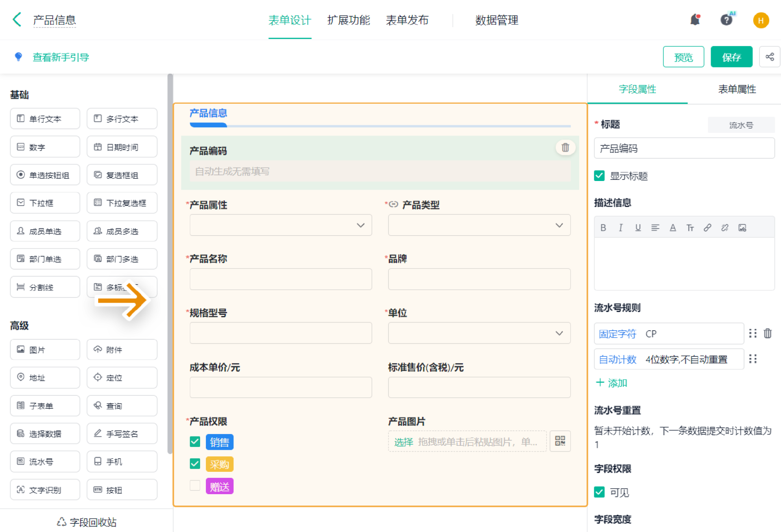Delete 产品编码 field with trash icon
The width and height of the screenshot is (781, 532).
[565, 148]
